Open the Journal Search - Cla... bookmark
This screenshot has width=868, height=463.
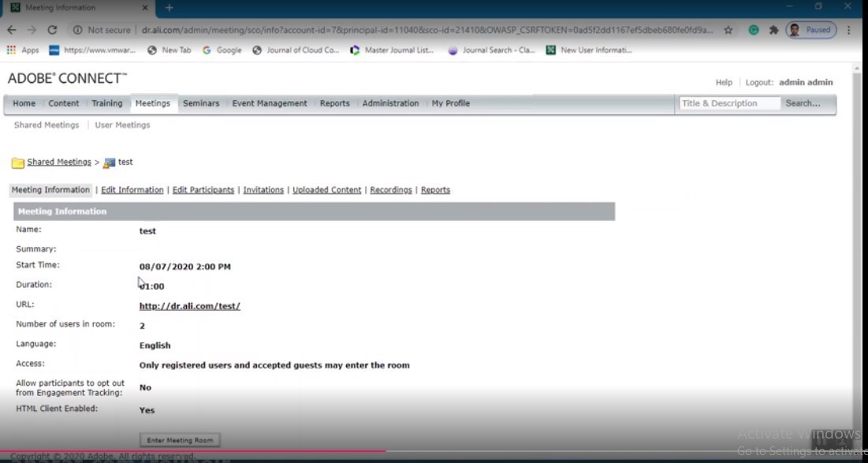pyautogui.click(x=492, y=50)
